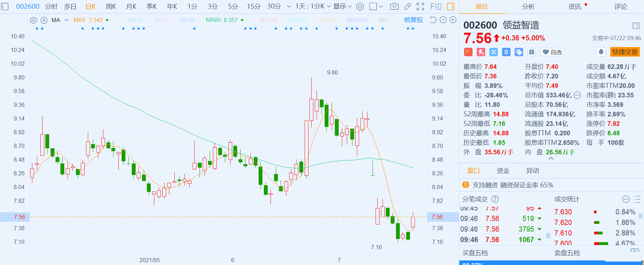Switch to the 周K weekly chart tab
Viewport: 644px width, 265px height.
click(111, 6)
